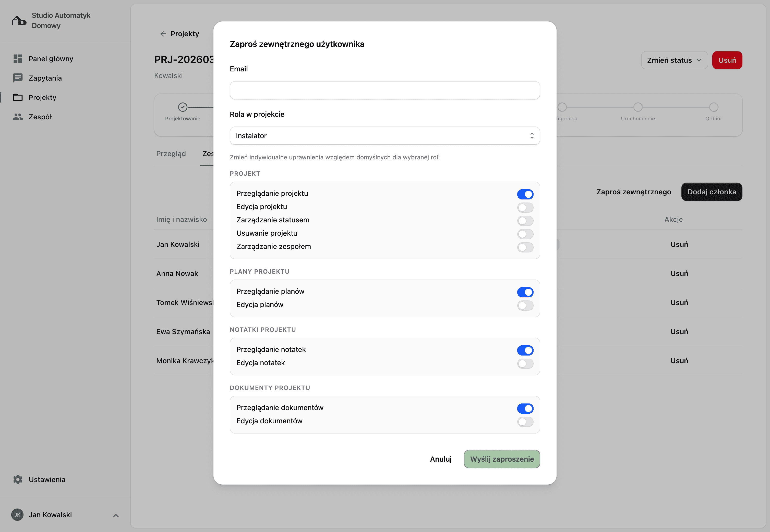Click the JK avatar at bottom left

tap(17, 514)
